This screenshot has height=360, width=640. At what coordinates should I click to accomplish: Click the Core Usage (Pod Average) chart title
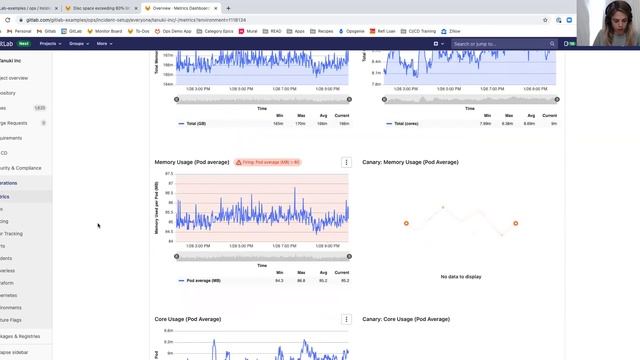click(x=188, y=319)
